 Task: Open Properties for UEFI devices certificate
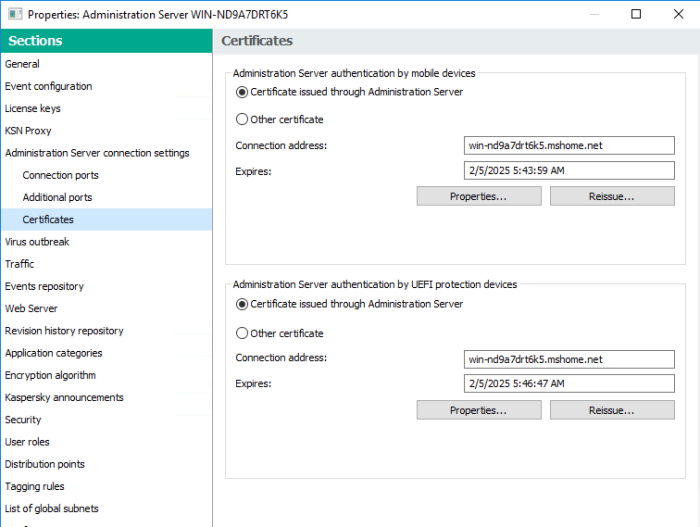[478, 410]
